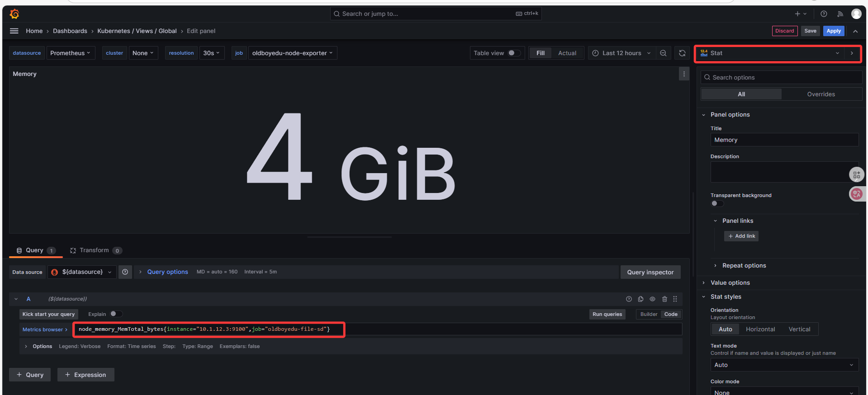Duplicate query A with copy icon
Image resolution: width=868 pixels, height=395 pixels.
click(640, 299)
